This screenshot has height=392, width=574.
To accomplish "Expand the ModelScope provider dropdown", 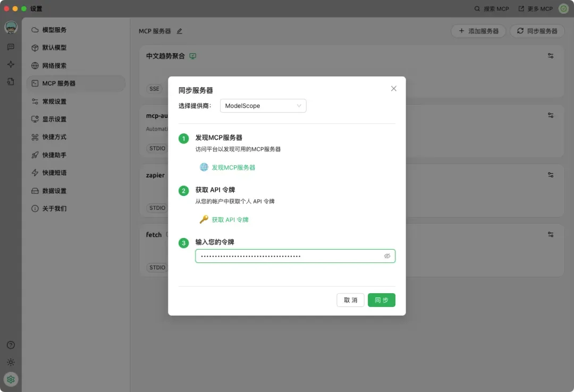I will [x=263, y=106].
